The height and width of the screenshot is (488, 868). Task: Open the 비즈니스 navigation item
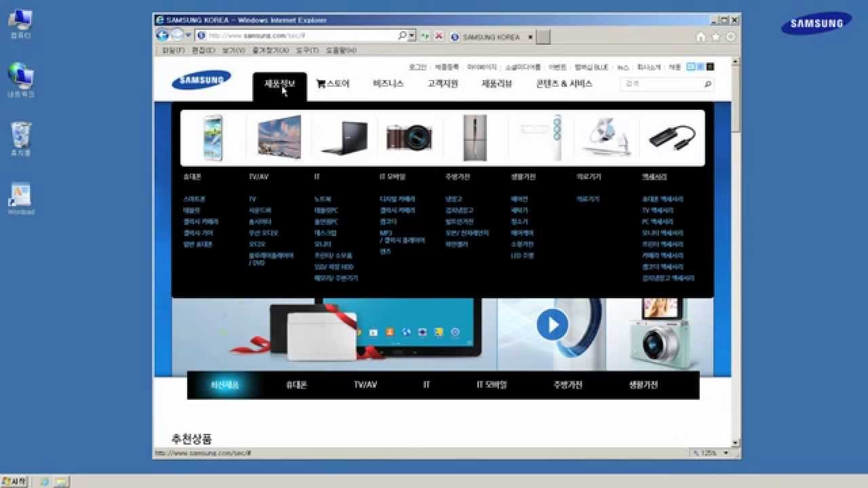[388, 84]
